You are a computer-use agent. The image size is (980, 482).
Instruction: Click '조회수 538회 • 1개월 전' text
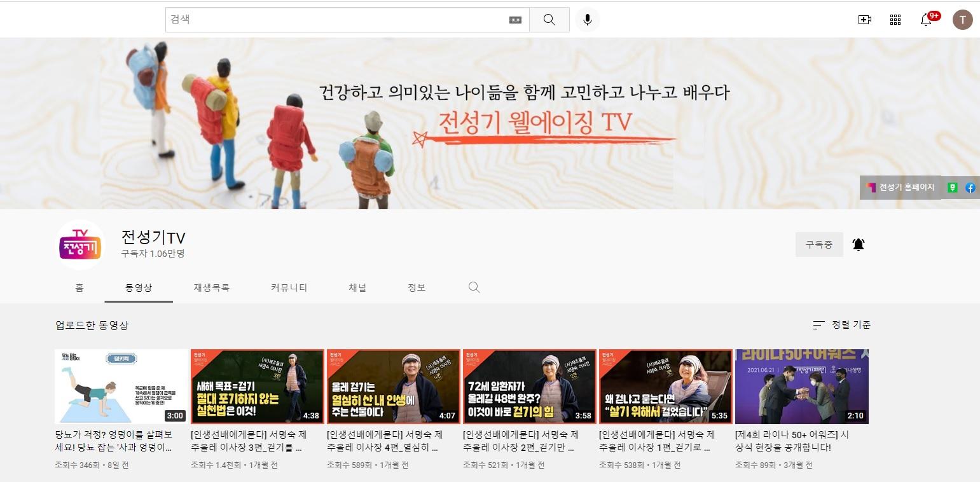coord(640,465)
